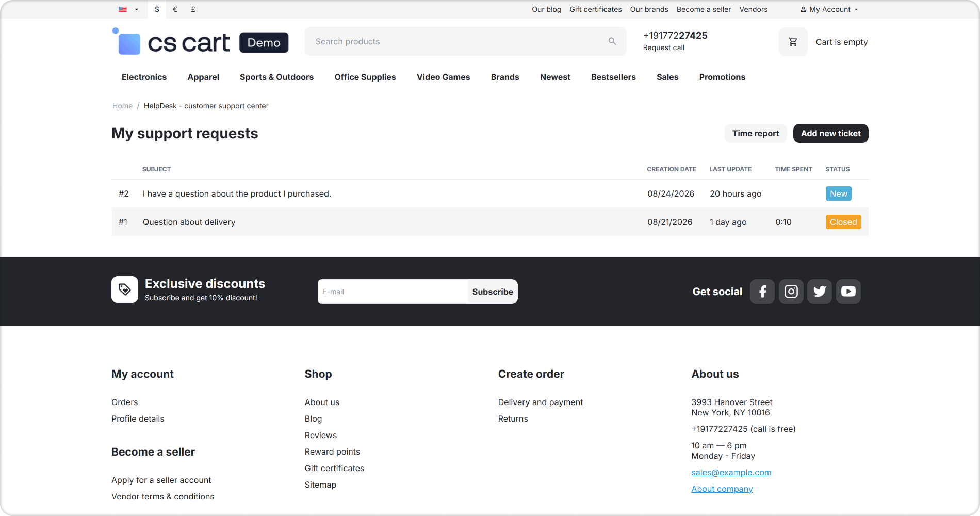This screenshot has height=516, width=980.
Task: Expand the language flag dropdown
Action: (x=128, y=9)
